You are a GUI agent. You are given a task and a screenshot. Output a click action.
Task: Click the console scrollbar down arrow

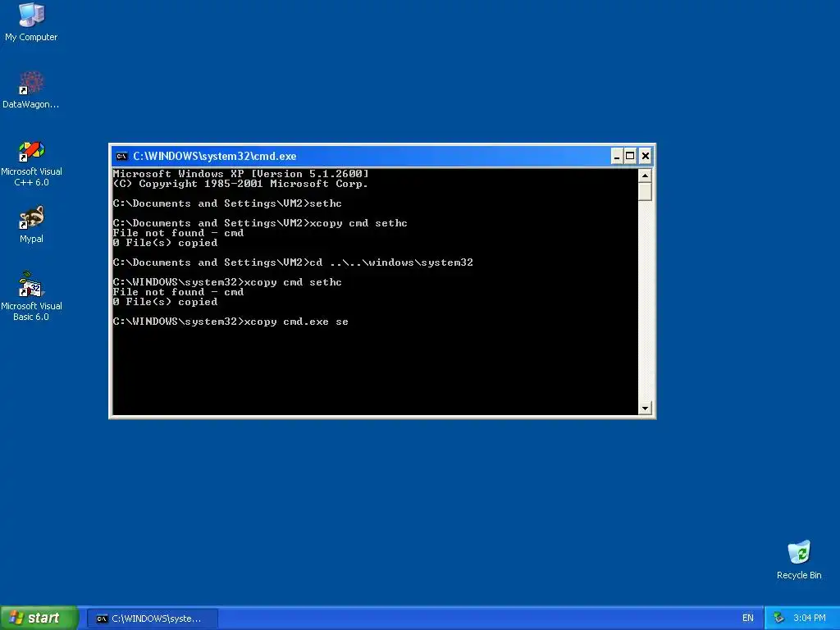tap(645, 409)
